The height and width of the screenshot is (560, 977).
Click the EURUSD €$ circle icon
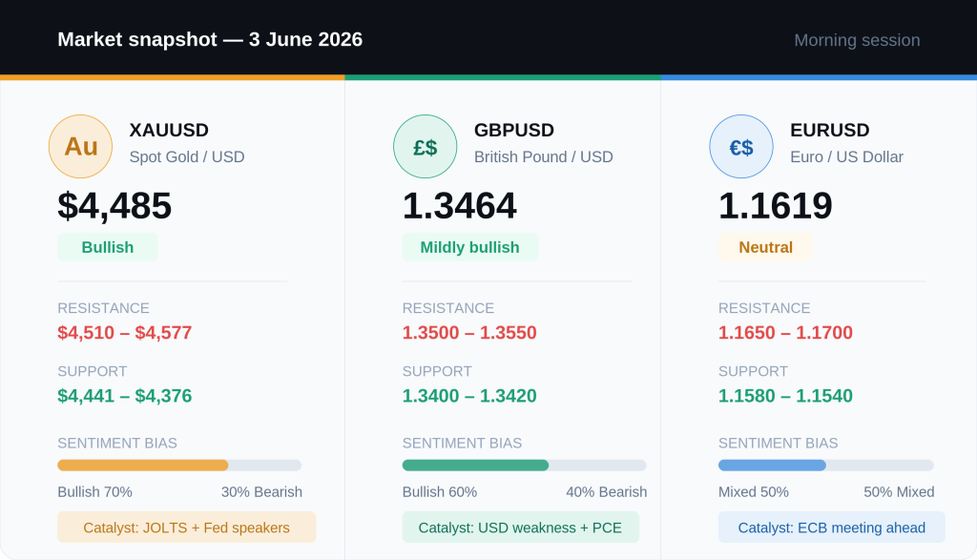click(741, 146)
